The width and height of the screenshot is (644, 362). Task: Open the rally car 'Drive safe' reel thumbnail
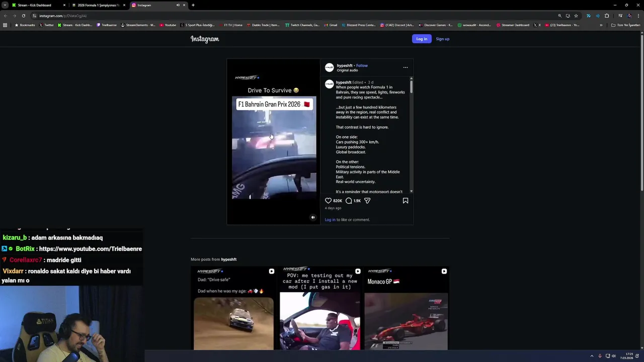click(x=234, y=308)
